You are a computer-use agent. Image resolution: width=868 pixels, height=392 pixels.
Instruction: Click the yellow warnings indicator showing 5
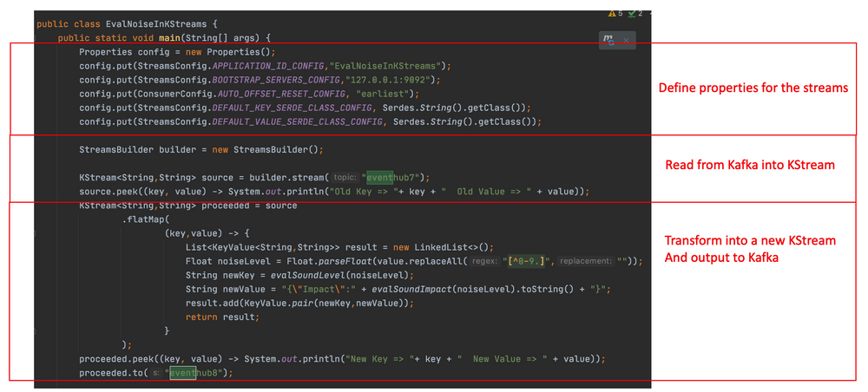coord(615,13)
